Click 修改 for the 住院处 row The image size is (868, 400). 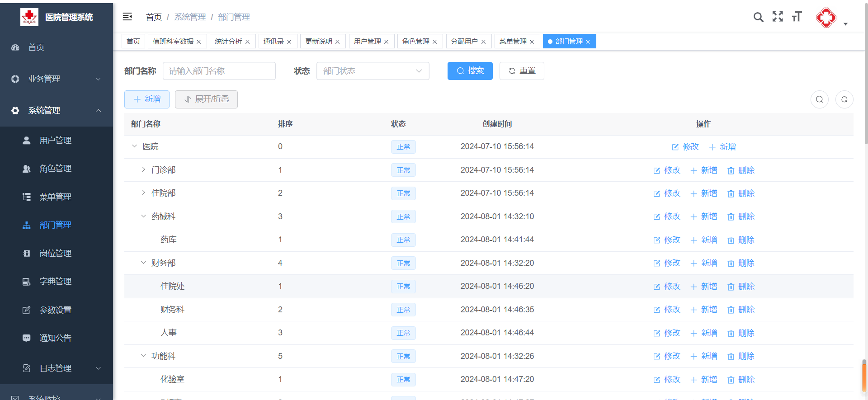tap(667, 287)
